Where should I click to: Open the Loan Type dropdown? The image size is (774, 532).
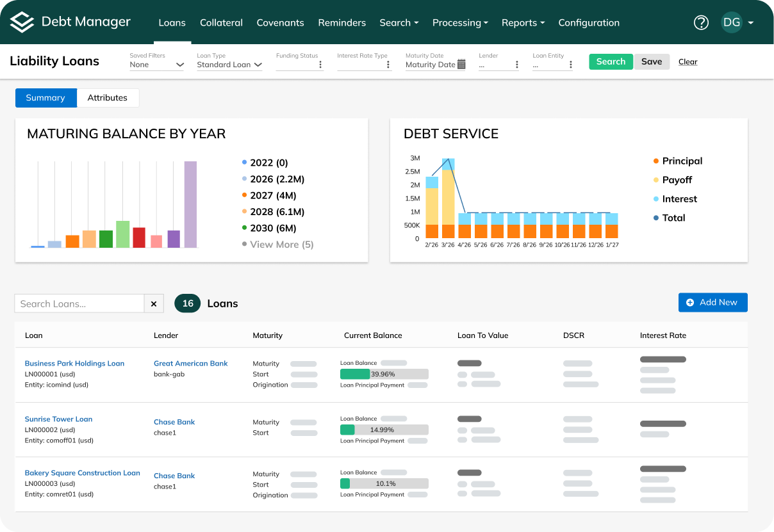[x=229, y=65]
